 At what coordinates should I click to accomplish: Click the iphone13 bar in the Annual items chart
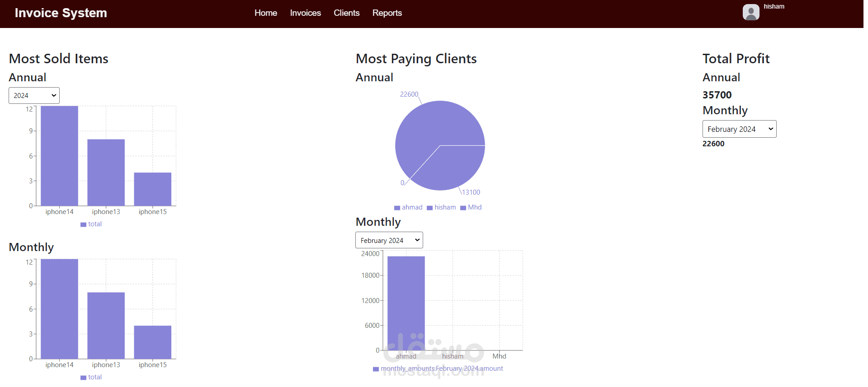106,173
